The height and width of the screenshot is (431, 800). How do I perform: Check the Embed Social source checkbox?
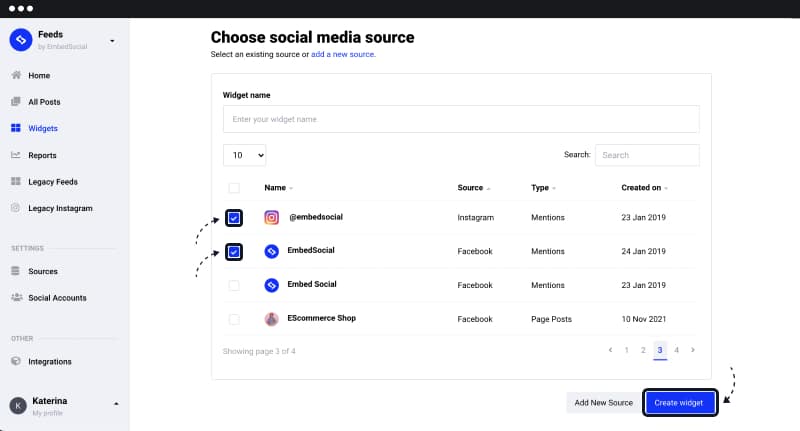coord(234,285)
